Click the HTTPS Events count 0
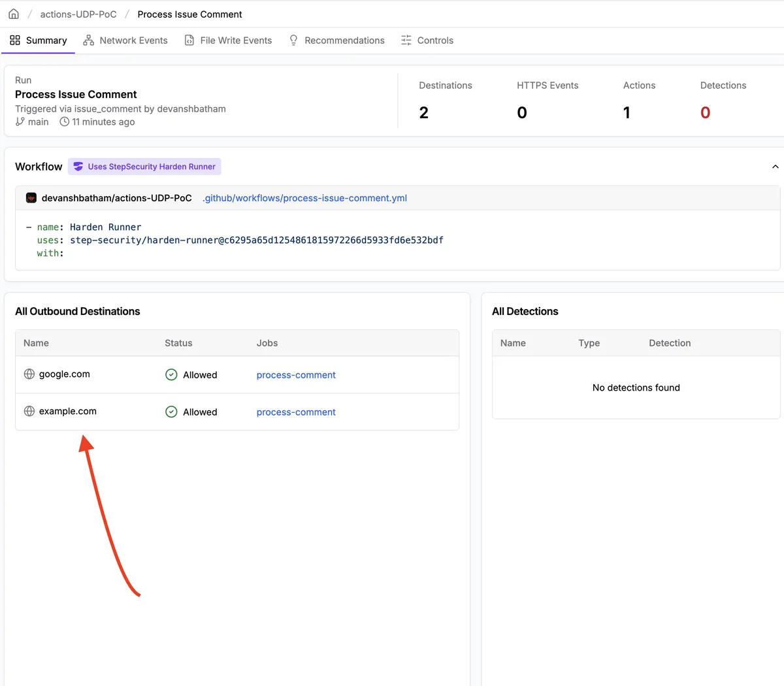The height and width of the screenshot is (686, 784). (522, 113)
